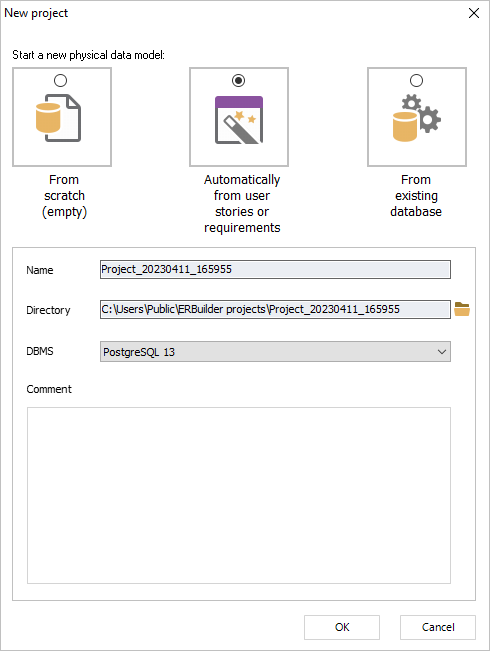Click the 'Comment' label

49,389
